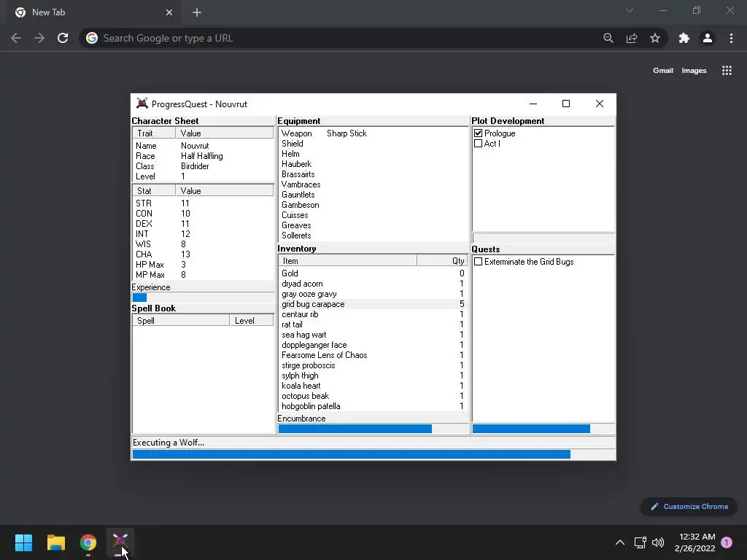This screenshot has height=560, width=747.
Task: Select the koala heart inventory row
Action: click(x=373, y=386)
